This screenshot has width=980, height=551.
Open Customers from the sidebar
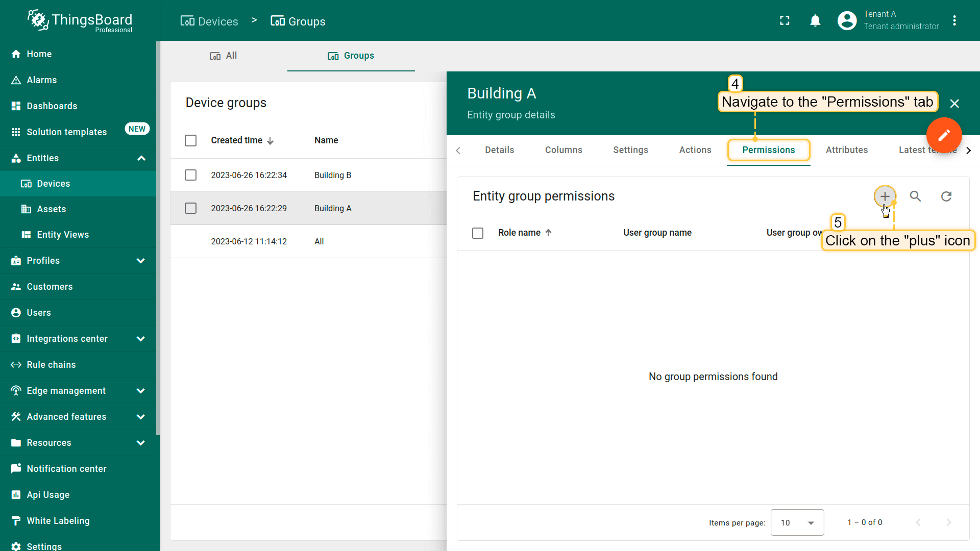point(50,287)
